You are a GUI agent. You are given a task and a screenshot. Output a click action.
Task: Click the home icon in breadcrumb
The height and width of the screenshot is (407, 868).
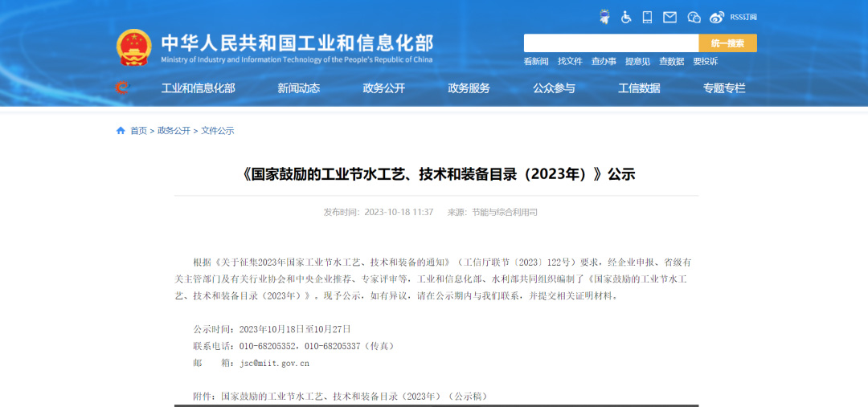(x=121, y=131)
